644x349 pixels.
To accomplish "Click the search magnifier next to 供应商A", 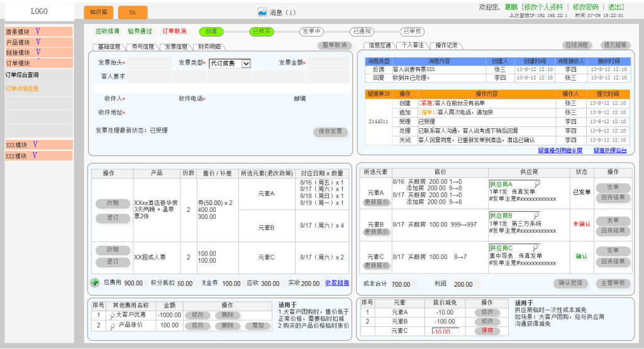I will 536,183.
